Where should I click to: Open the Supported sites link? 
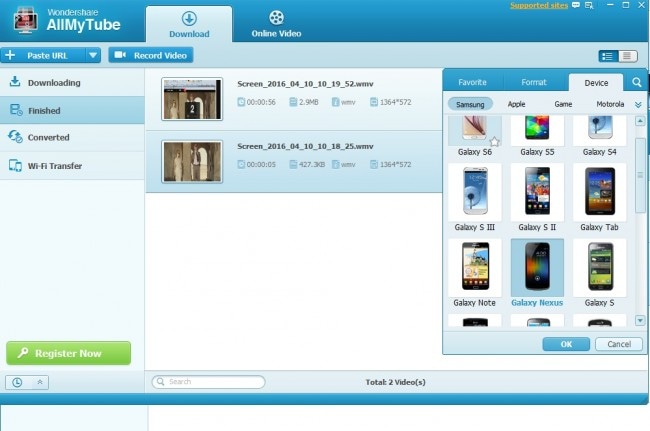[x=539, y=5]
